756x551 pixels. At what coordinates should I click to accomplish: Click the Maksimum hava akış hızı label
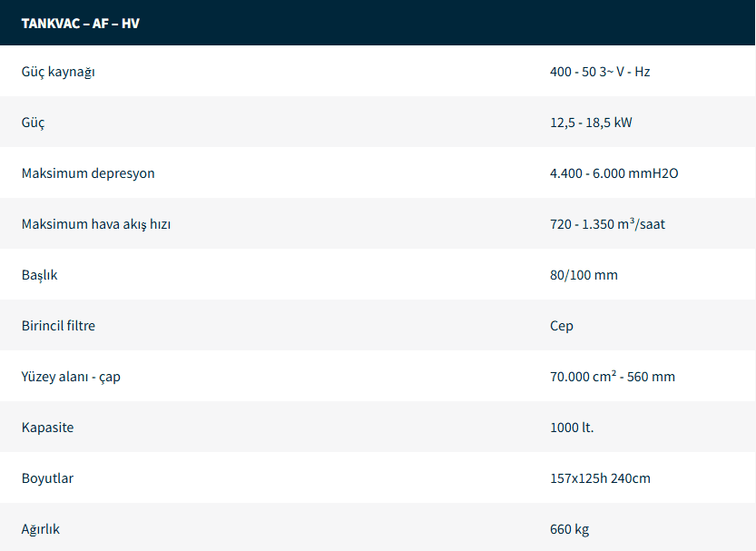pos(96,224)
